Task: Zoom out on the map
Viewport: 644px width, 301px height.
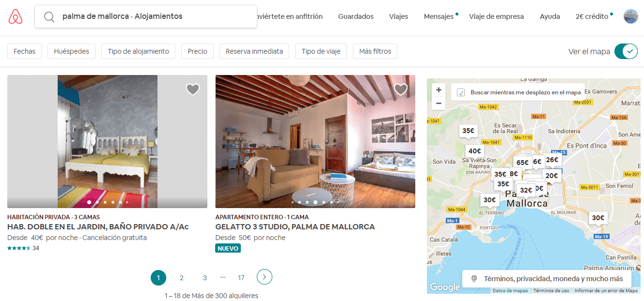Action: click(x=439, y=103)
